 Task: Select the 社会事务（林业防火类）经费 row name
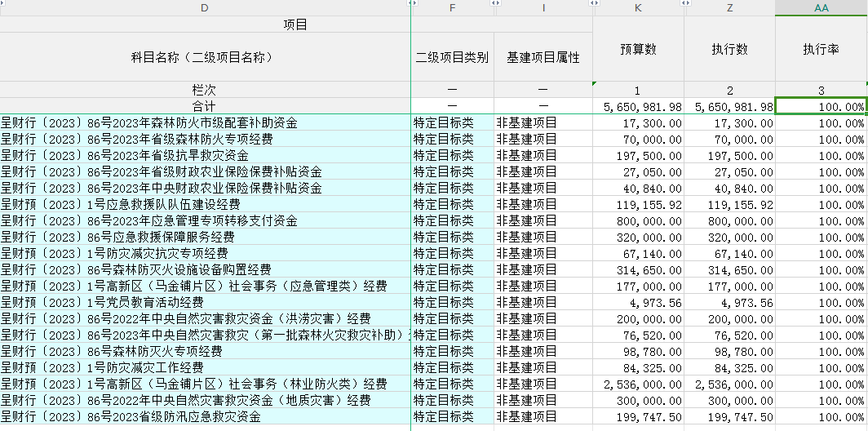[x=205, y=384]
